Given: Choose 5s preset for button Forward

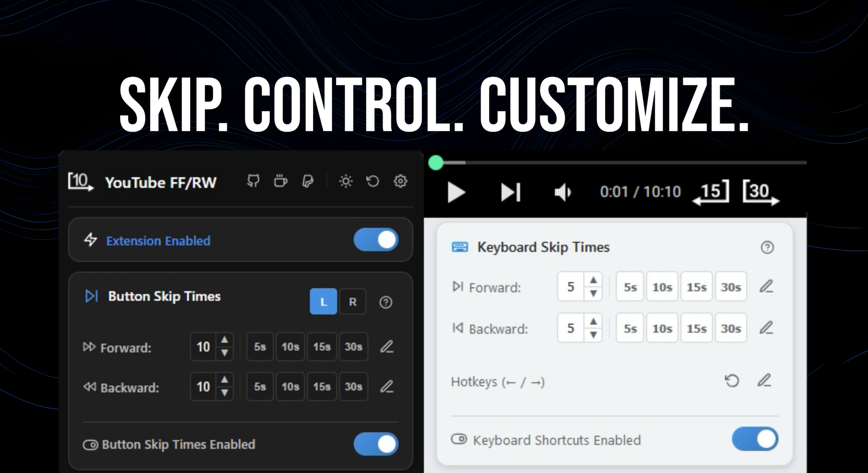Looking at the screenshot, I should [x=260, y=347].
